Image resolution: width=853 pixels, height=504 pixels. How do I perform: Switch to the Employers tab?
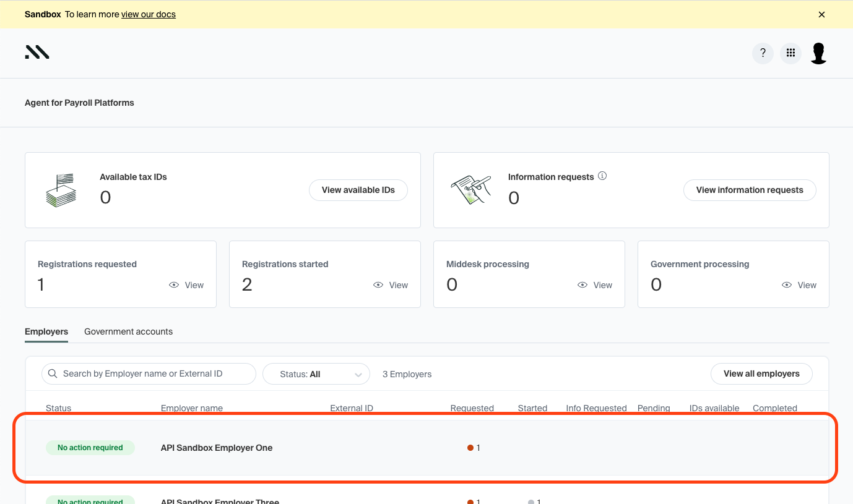point(46,331)
